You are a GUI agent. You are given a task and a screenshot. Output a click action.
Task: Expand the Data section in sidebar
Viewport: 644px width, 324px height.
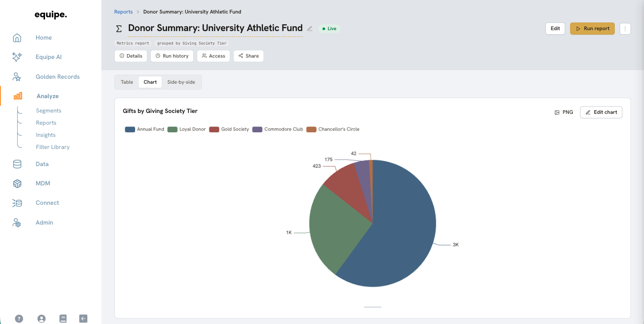[42, 164]
